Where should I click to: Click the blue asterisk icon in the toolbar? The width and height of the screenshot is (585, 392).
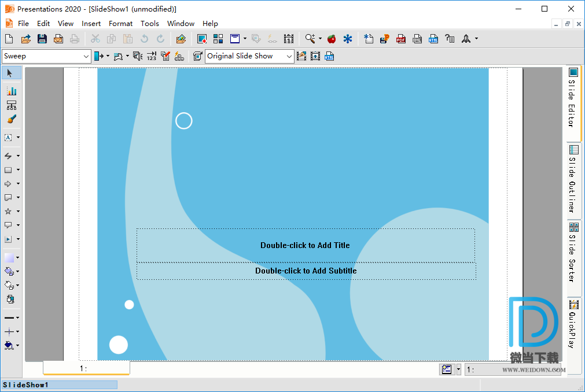(347, 39)
